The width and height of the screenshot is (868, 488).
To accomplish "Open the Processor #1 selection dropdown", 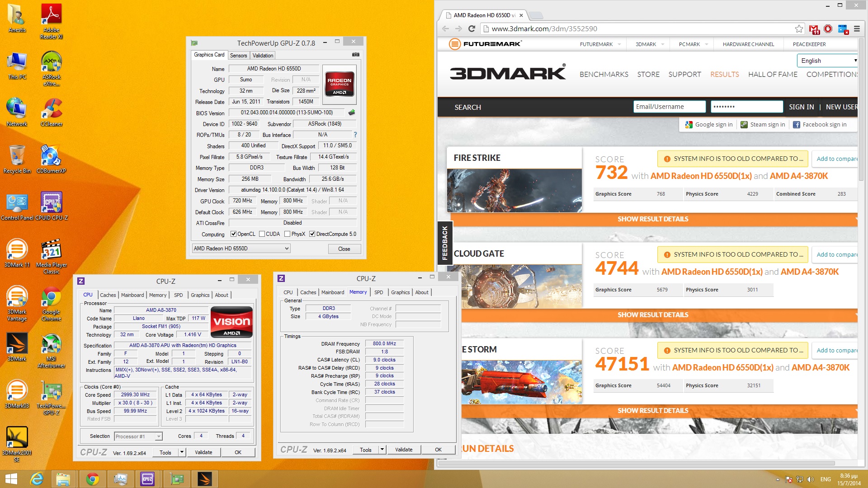I will [138, 436].
